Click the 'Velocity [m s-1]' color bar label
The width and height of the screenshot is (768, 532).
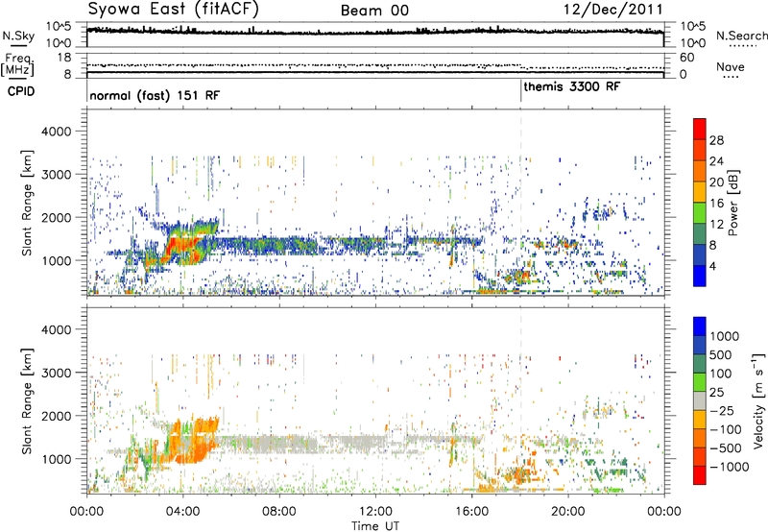click(x=758, y=400)
